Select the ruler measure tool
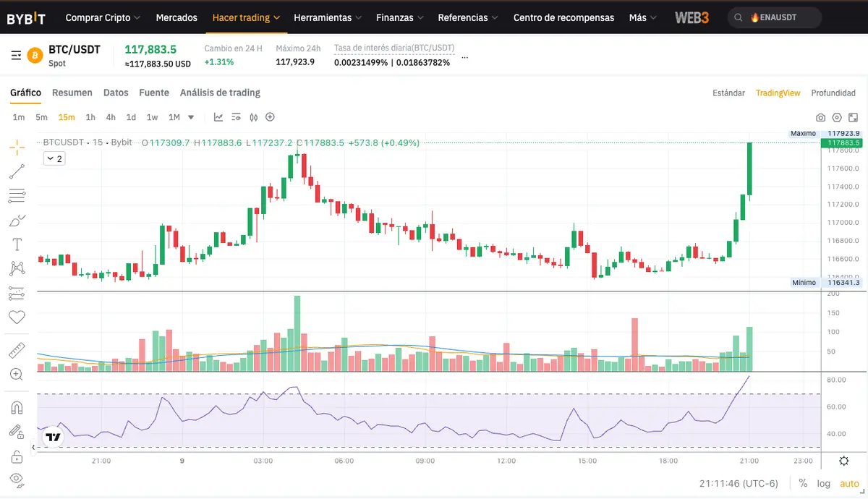Screen dimensions: 868x499 (17, 350)
